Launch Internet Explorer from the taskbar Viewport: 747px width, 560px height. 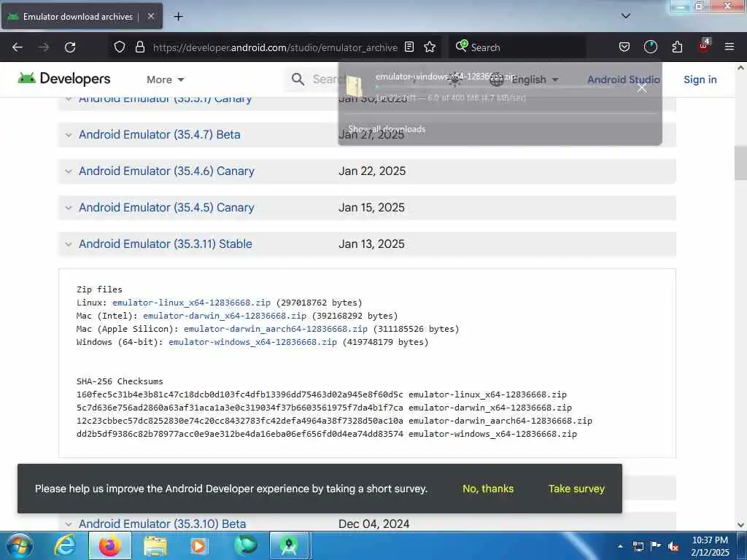pyautogui.click(x=65, y=546)
